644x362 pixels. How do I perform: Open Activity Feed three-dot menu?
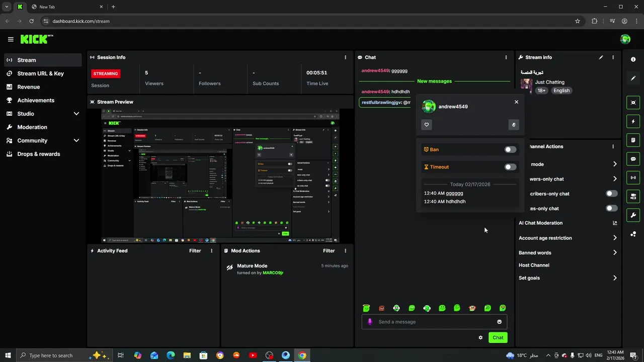[211, 251]
